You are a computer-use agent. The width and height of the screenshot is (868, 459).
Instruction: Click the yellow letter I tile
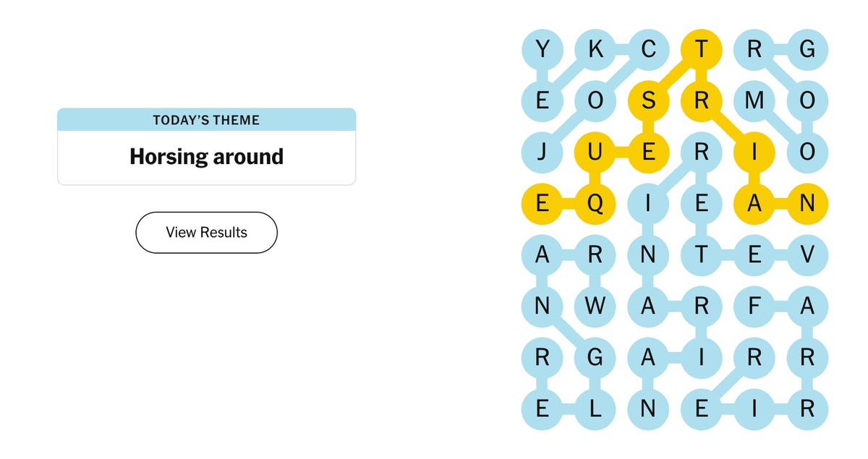754,153
